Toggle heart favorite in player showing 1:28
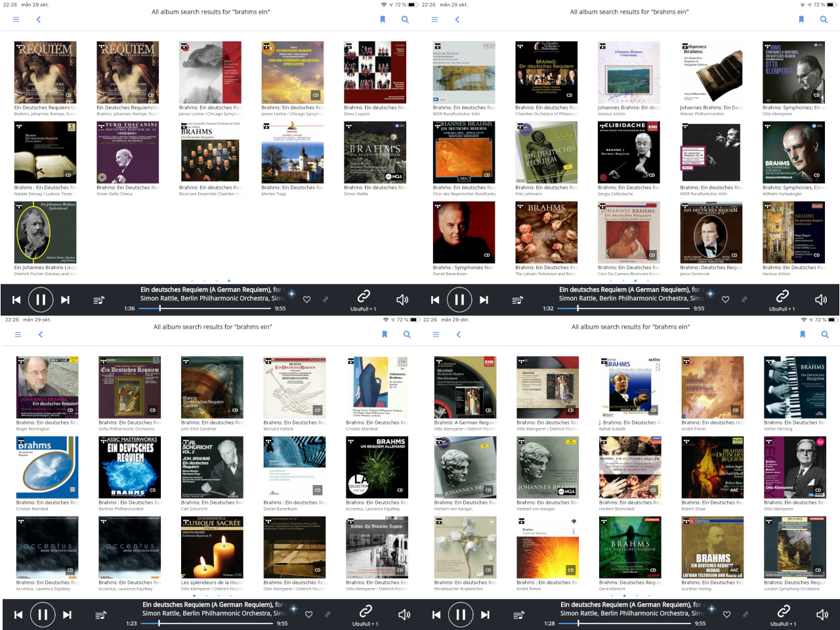The height and width of the screenshot is (630, 840). point(726,614)
